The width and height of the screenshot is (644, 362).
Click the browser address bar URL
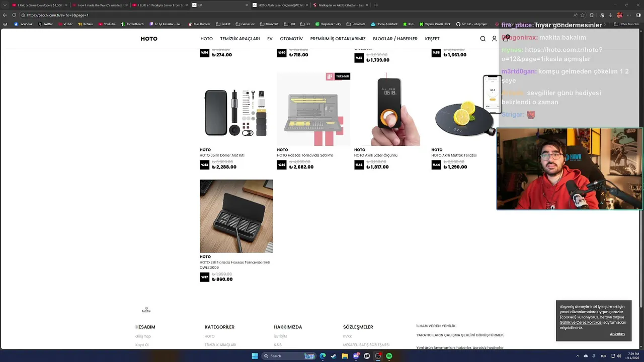(58, 15)
